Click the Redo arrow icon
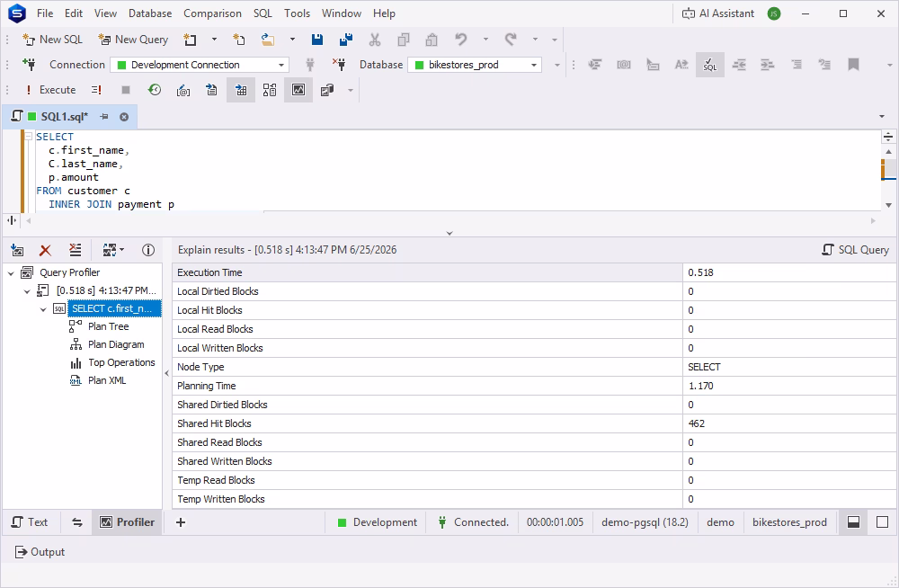 [511, 39]
